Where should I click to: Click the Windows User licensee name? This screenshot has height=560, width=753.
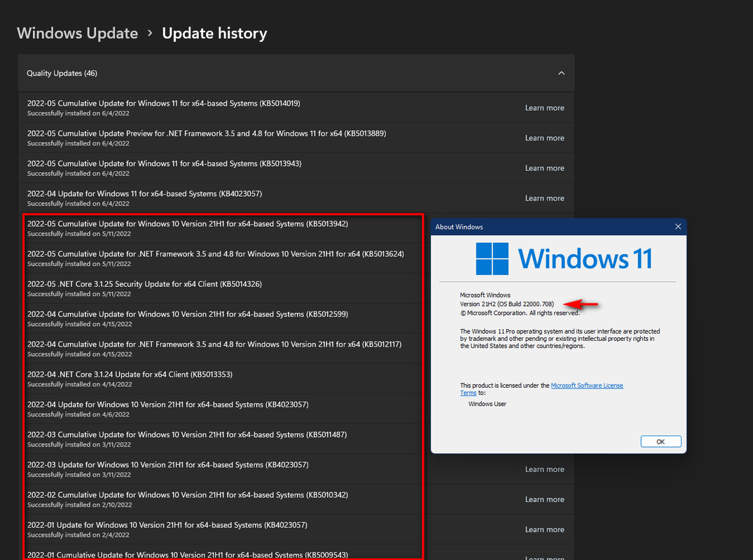tap(487, 404)
